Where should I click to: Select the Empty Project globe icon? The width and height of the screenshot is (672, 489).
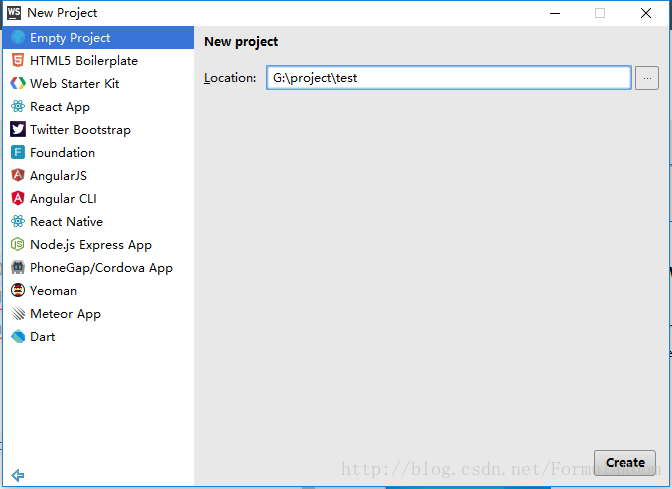[18, 37]
